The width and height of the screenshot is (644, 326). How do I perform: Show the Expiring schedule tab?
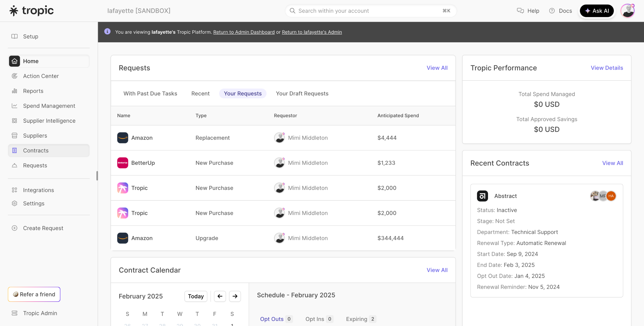click(356, 319)
